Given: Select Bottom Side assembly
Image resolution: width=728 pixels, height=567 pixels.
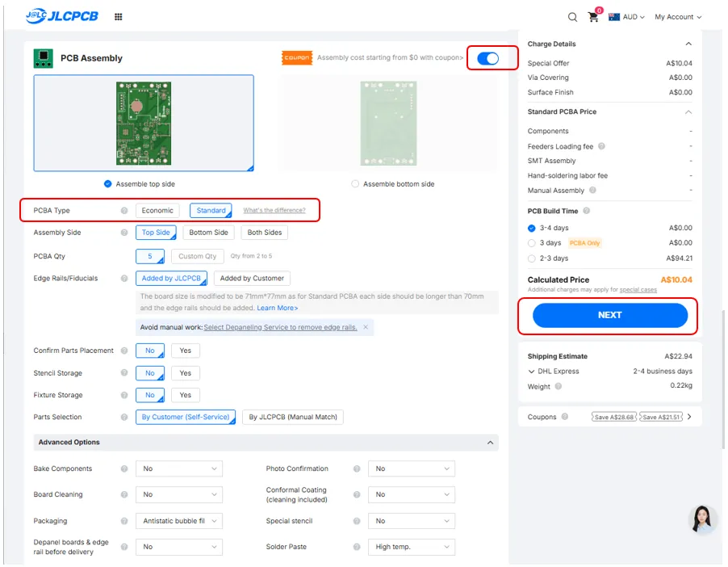Looking at the screenshot, I should point(208,233).
